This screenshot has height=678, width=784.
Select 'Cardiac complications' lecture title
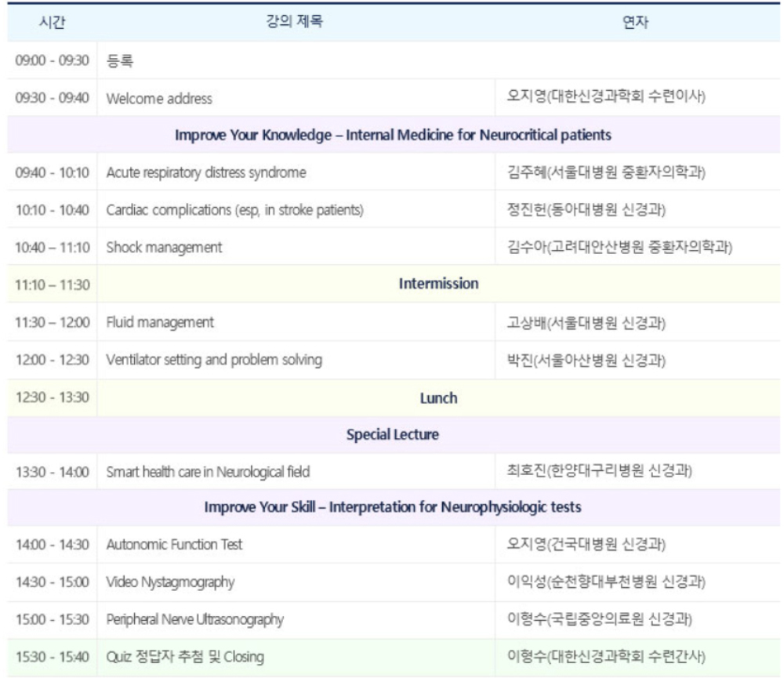click(234, 209)
